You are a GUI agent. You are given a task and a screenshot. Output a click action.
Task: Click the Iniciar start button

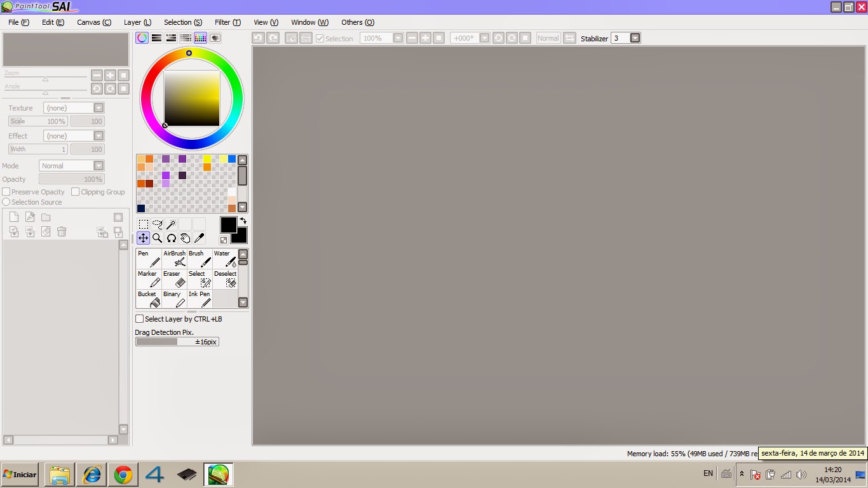click(x=18, y=474)
